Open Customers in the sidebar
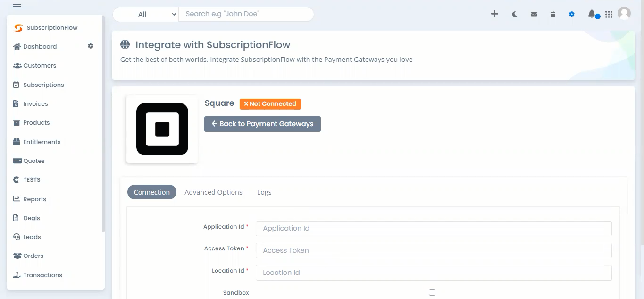Image resolution: width=644 pixels, height=299 pixels. [40, 66]
